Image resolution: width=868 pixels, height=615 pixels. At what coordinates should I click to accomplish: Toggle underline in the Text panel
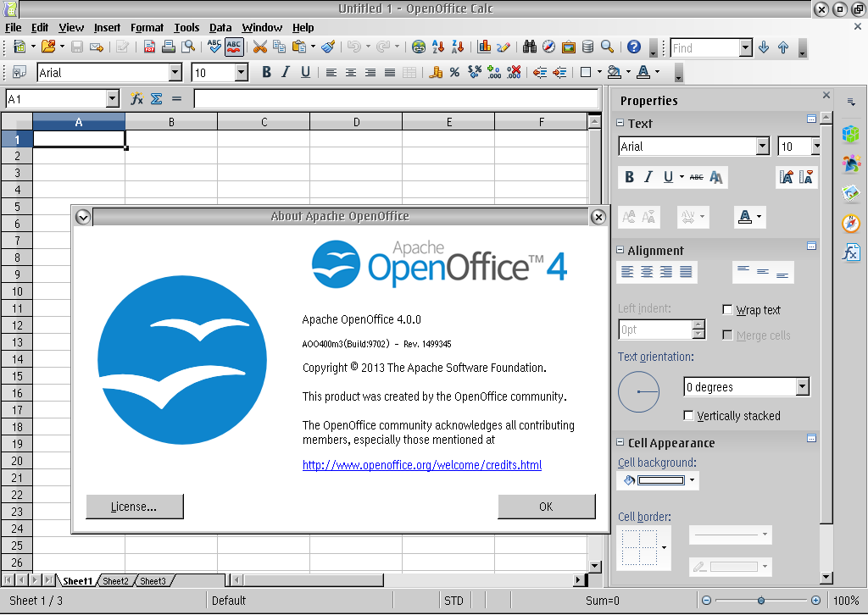pyautogui.click(x=669, y=177)
